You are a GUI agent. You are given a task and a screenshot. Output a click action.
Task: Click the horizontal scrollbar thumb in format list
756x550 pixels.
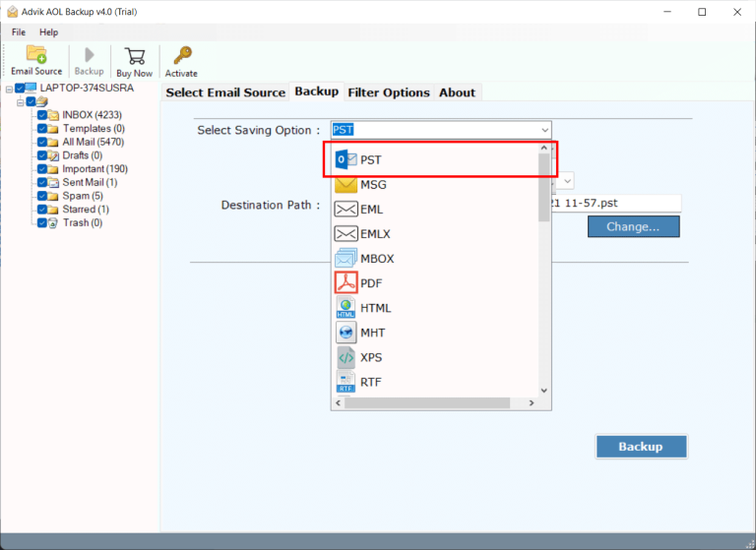coord(427,403)
